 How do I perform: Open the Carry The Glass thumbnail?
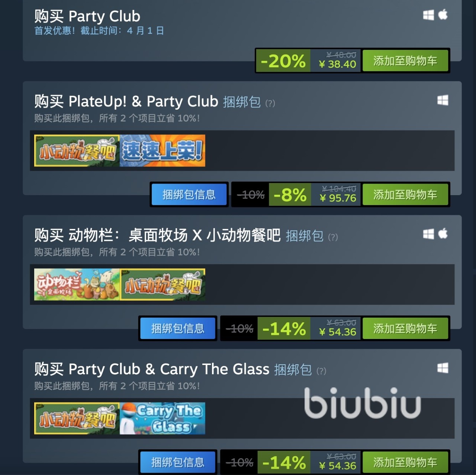pos(163,418)
